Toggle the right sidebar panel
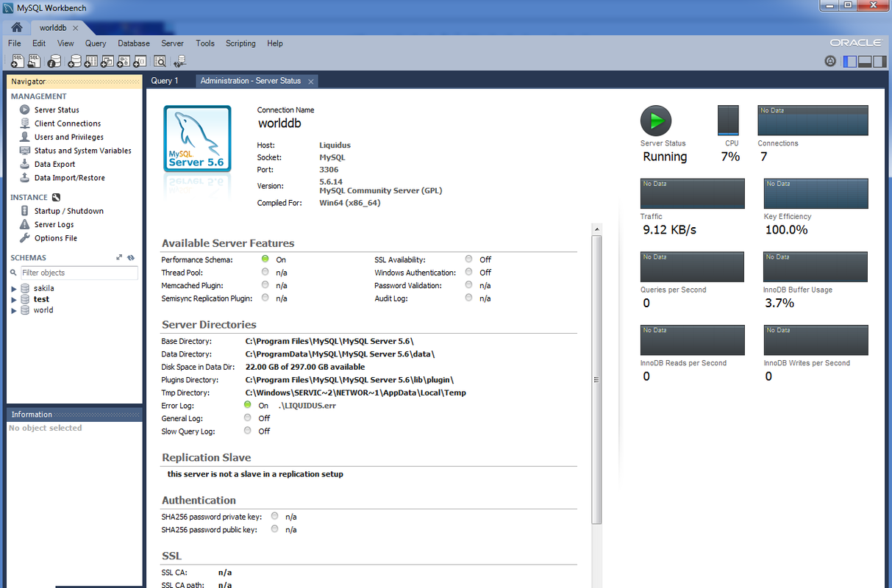 [x=880, y=62]
